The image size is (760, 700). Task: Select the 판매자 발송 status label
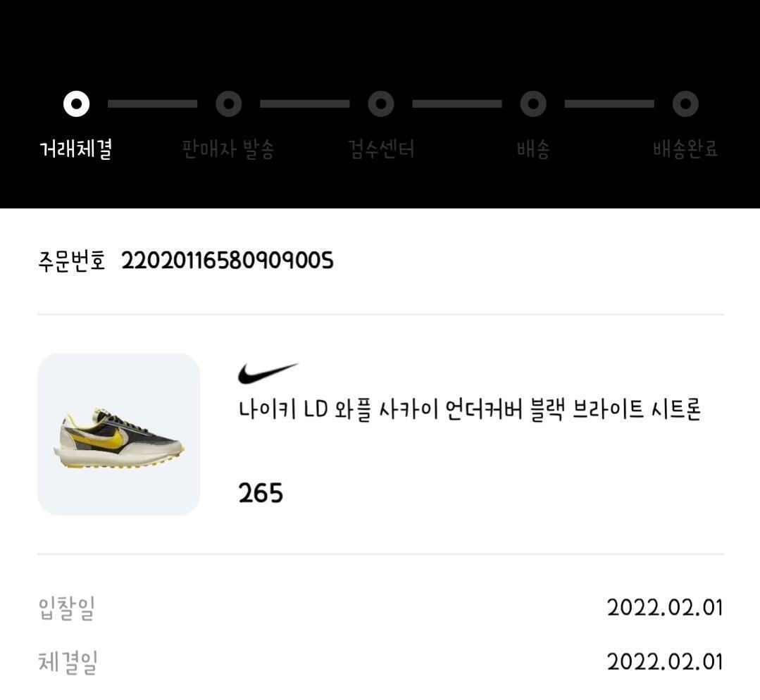[228, 149]
